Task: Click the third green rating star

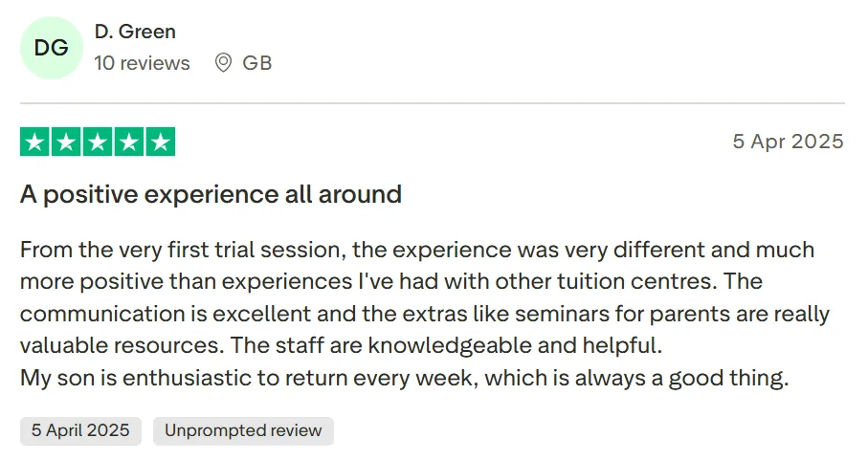Action: point(98,142)
